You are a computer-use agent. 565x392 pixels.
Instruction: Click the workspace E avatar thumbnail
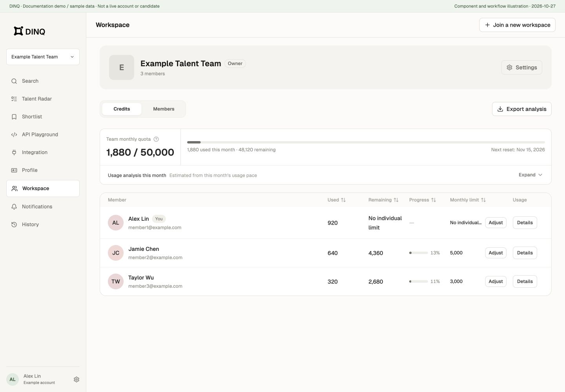122,67
